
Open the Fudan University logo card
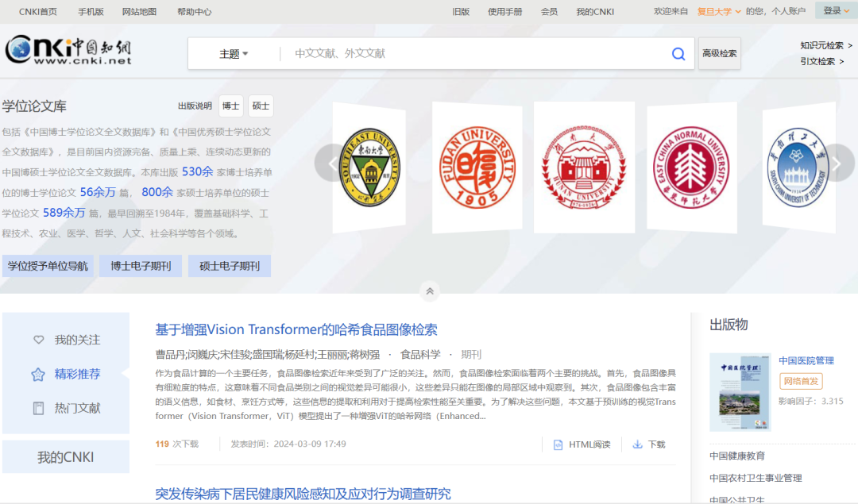coord(477,167)
